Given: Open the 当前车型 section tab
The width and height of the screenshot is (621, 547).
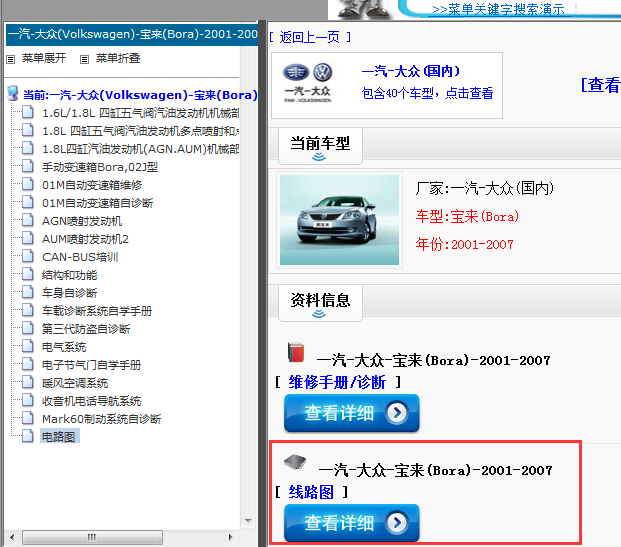Looking at the screenshot, I should coord(320,146).
